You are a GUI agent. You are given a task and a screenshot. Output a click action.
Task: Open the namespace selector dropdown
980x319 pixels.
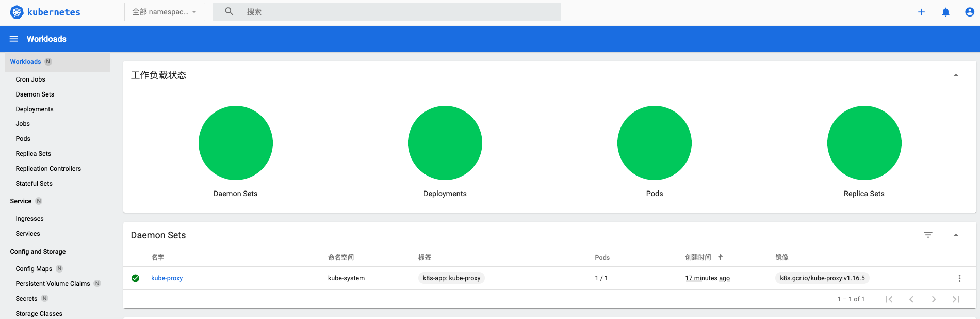(x=165, y=12)
